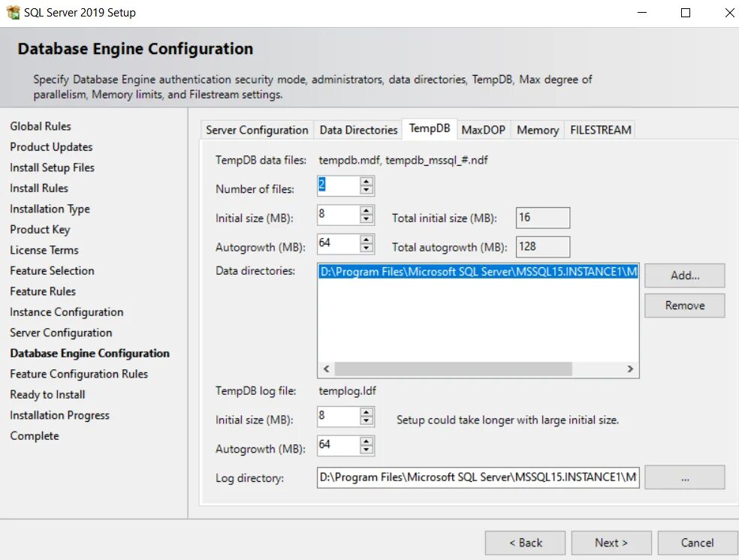739x560 pixels.
Task: Click the templog.ldf file name text
Action: pyautogui.click(x=348, y=391)
